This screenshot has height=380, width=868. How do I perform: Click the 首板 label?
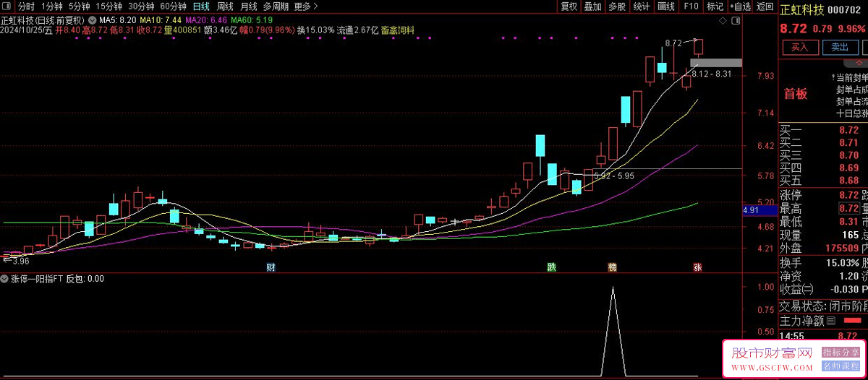[796, 94]
